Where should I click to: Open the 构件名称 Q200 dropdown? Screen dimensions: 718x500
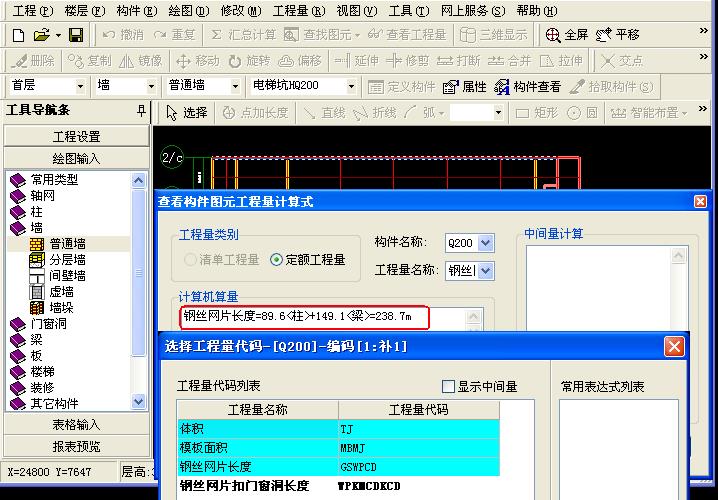[x=486, y=243]
